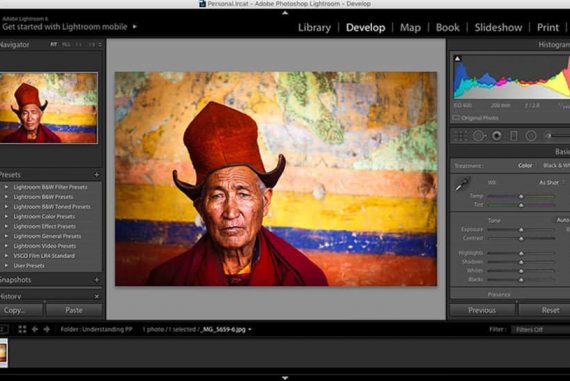Expand User Presets folder
The width and height of the screenshot is (570, 381).
click(x=6, y=265)
